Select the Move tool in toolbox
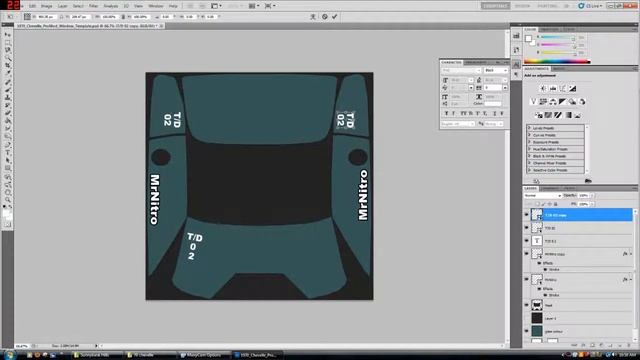This screenshot has height=360, width=640. [x=7, y=35]
